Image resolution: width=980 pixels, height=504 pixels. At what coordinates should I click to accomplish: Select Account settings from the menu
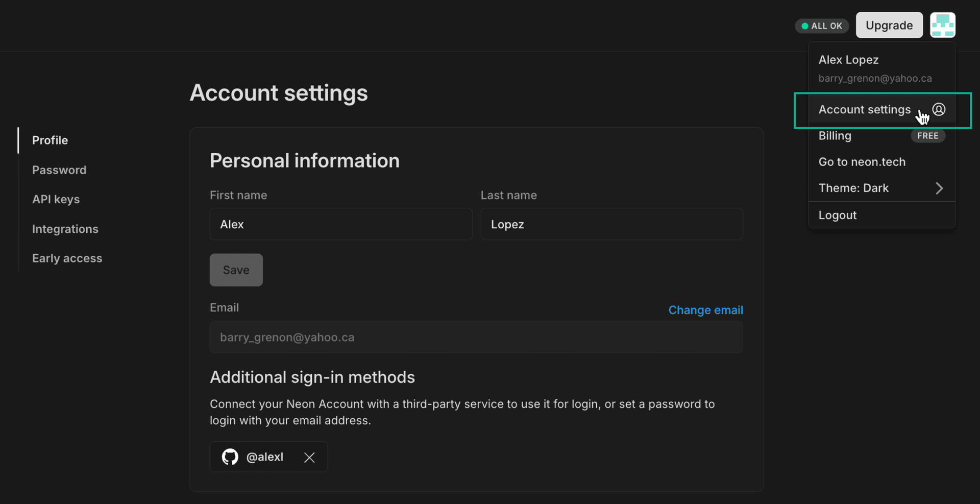(865, 109)
